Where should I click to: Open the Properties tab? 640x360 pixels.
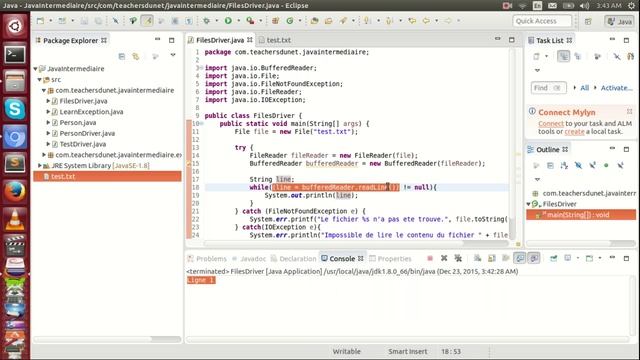click(390, 258)
